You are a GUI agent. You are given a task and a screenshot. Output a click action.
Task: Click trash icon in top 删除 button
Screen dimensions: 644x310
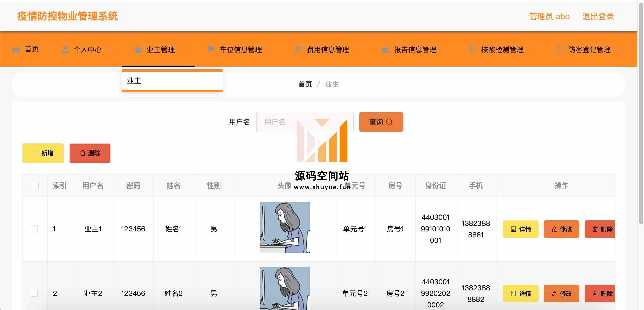click(82, 153)
